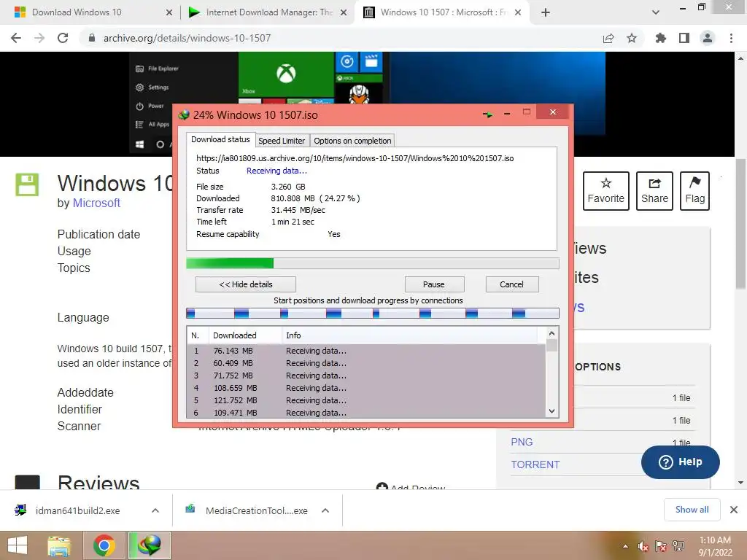Click Show all downloads

coord(692,510)
